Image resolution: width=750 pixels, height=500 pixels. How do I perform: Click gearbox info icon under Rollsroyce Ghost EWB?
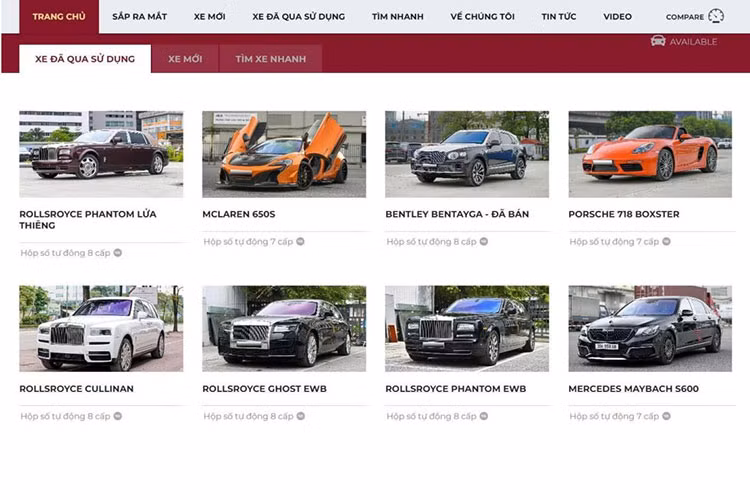pyautogui.click(x=300, y=416)
